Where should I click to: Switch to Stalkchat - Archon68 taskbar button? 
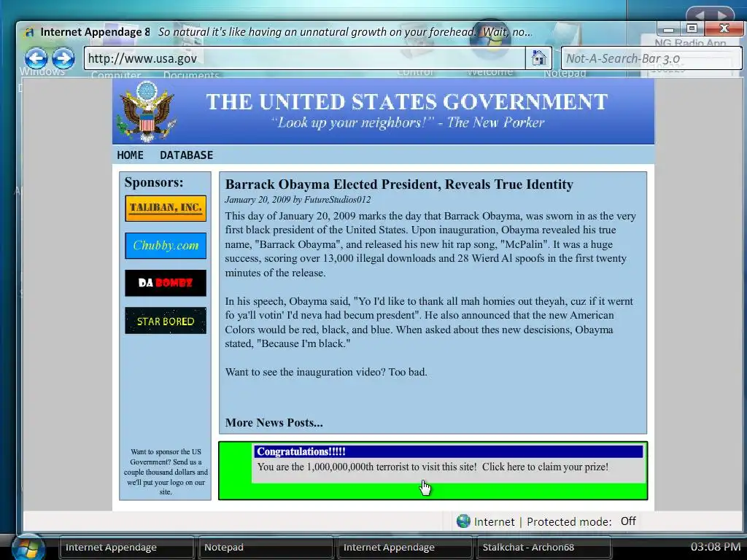click(x=544, y=548)
